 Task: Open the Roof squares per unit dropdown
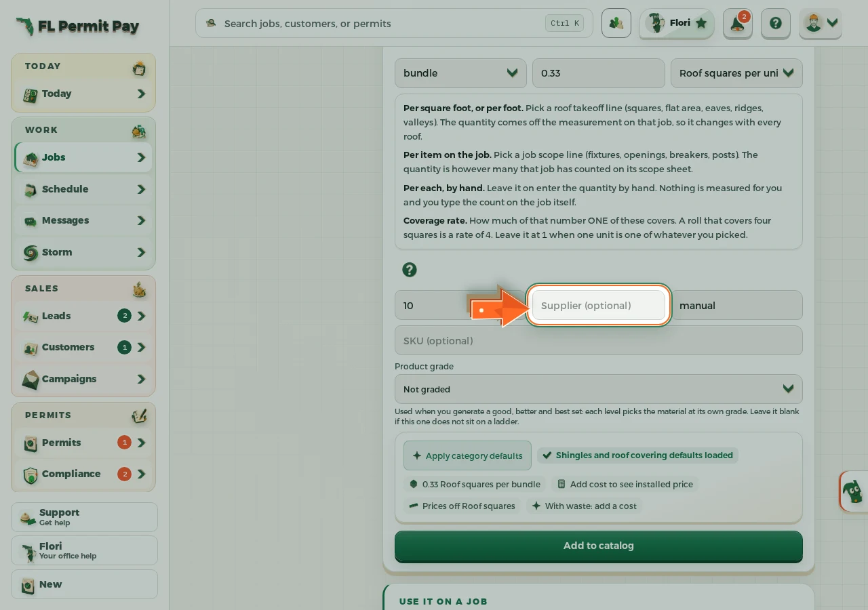(736, 73)
